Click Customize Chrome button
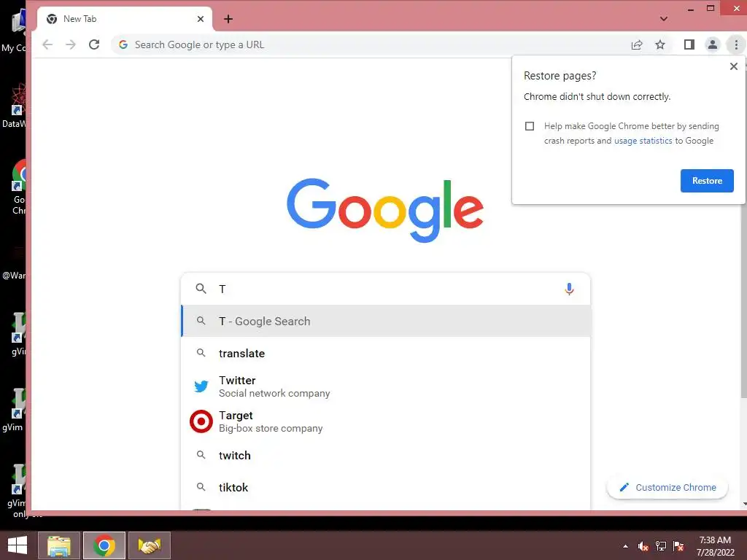Screen dimensions: 747x560 pyautogui.click(x=667, y=488)
